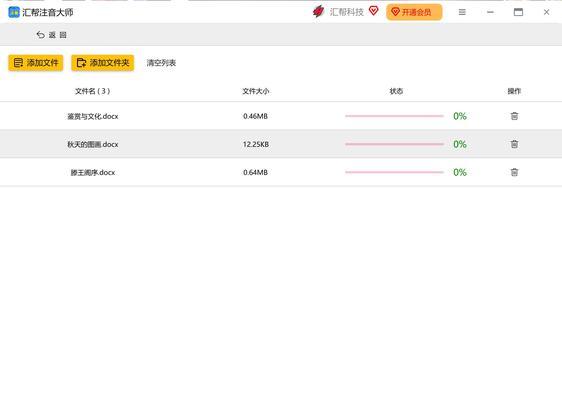Maximize the application window
This screenshot has width=562, height=400.
click(x=518, y=12)
